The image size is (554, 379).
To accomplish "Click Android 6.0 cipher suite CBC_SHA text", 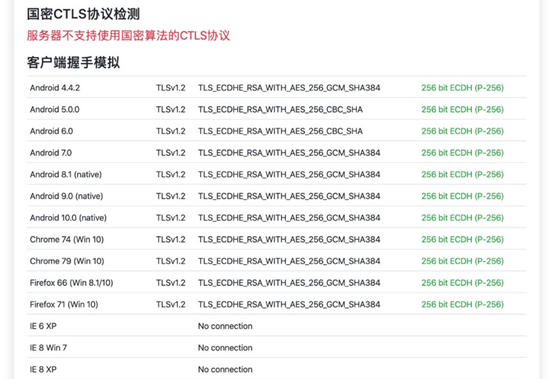I will [x=280, y=131].
